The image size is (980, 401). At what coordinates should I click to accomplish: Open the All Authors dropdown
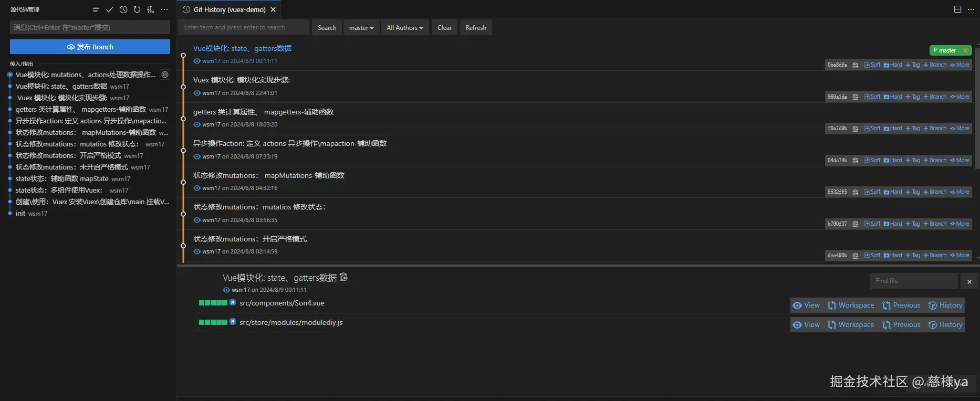pyautogui.click(x=405, y=28)
